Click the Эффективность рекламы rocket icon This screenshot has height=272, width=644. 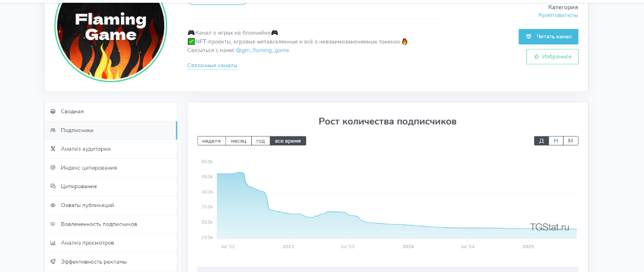click(x=53, y=261)
